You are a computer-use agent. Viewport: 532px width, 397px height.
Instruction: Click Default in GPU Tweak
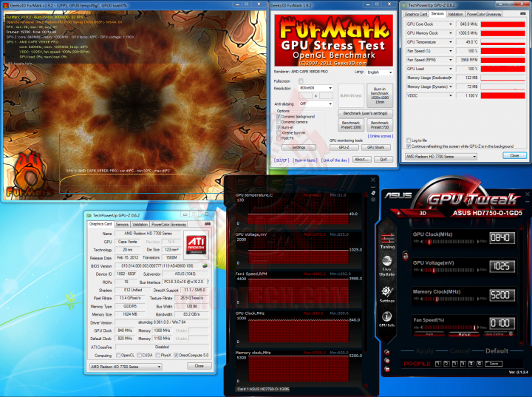[497, 351]
